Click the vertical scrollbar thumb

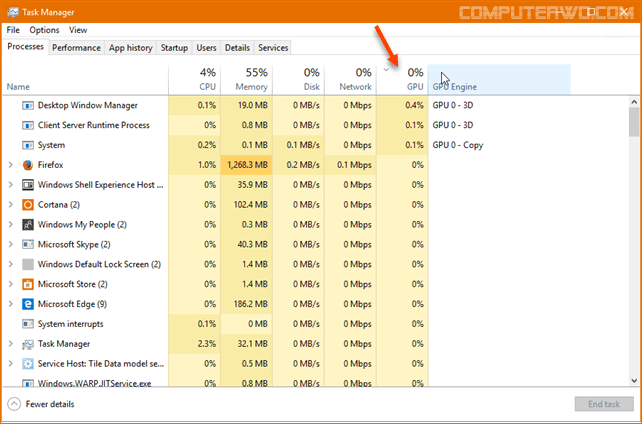coord(634,122)
